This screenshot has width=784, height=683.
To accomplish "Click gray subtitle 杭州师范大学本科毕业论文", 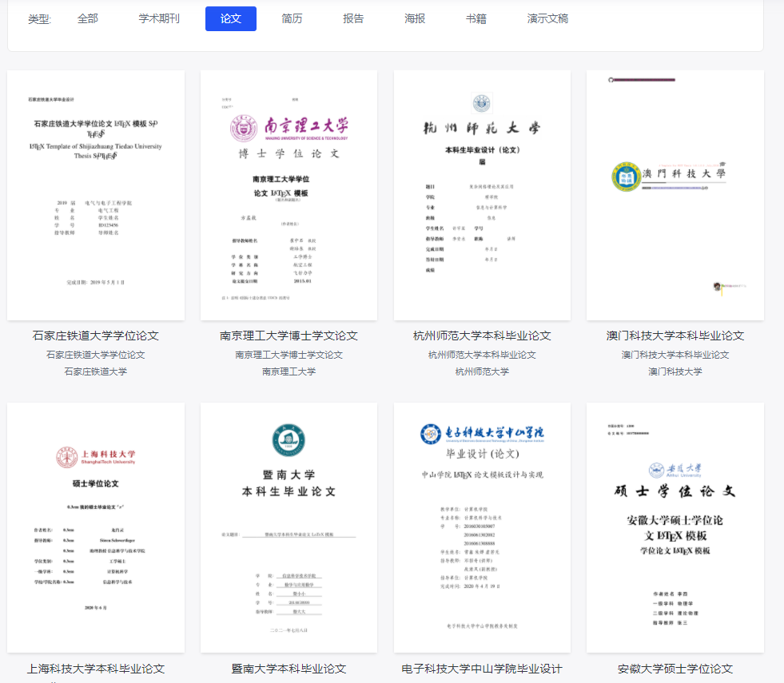I will 482,355.
